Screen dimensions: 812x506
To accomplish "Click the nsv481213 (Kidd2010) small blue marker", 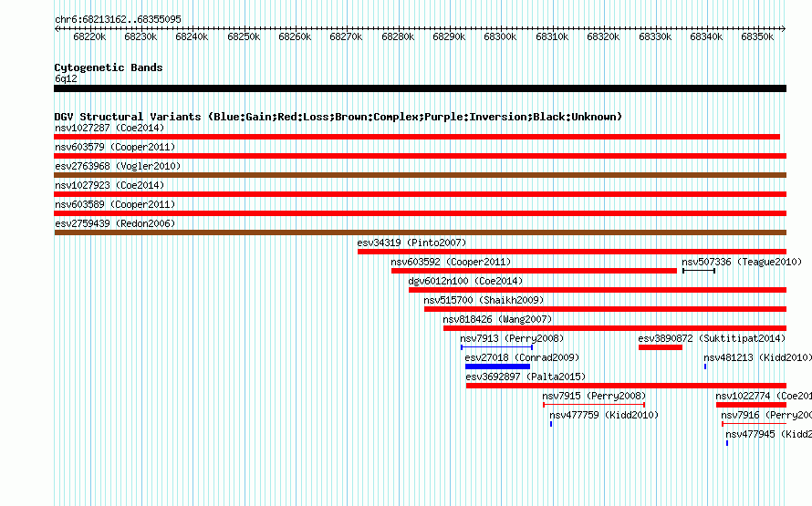I will coord(705,367).
